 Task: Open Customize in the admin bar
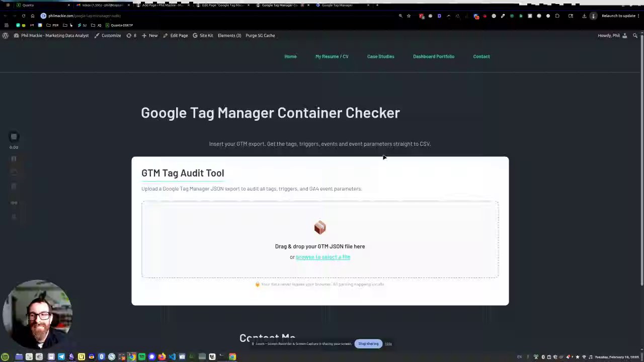click(x=108, y=35)
